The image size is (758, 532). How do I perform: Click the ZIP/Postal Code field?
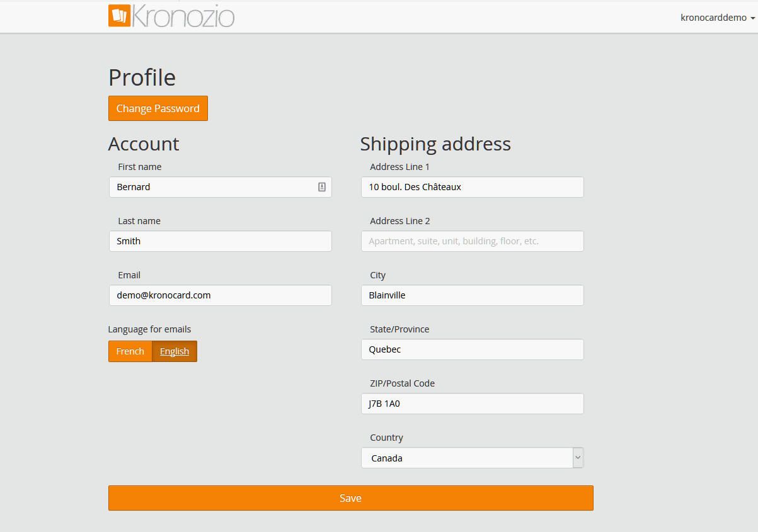pos(473,404)
